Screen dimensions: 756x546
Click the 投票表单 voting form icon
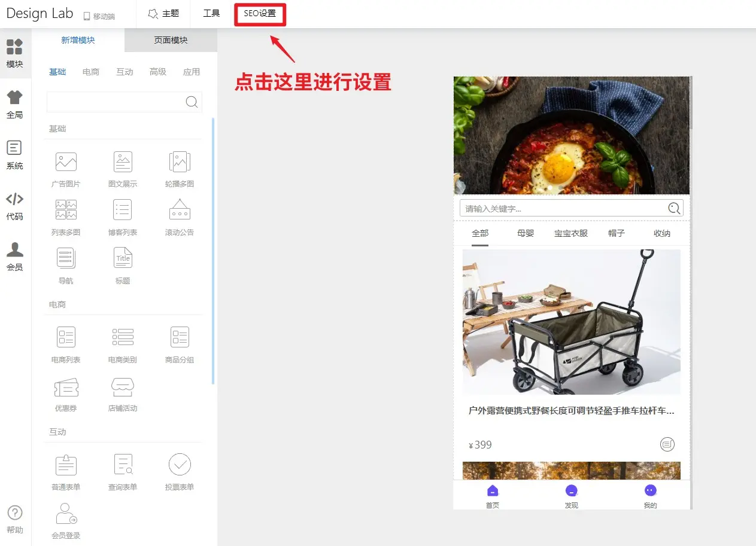[180, 465]
